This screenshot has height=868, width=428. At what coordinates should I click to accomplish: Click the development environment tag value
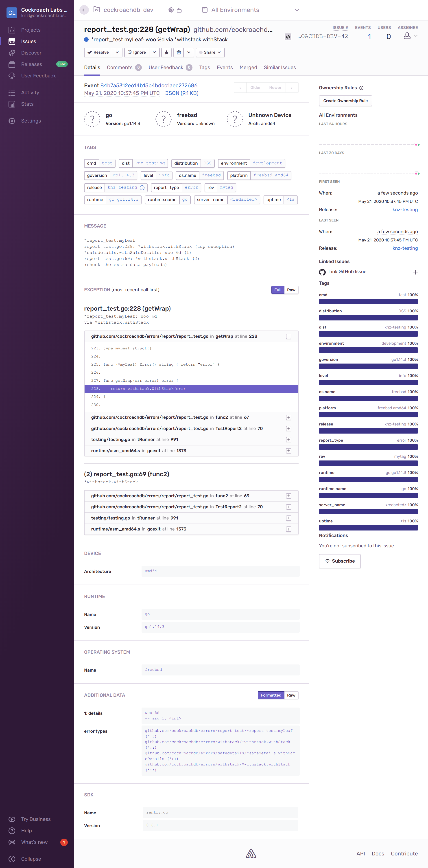pyautogui.click(x=267, y=163)
